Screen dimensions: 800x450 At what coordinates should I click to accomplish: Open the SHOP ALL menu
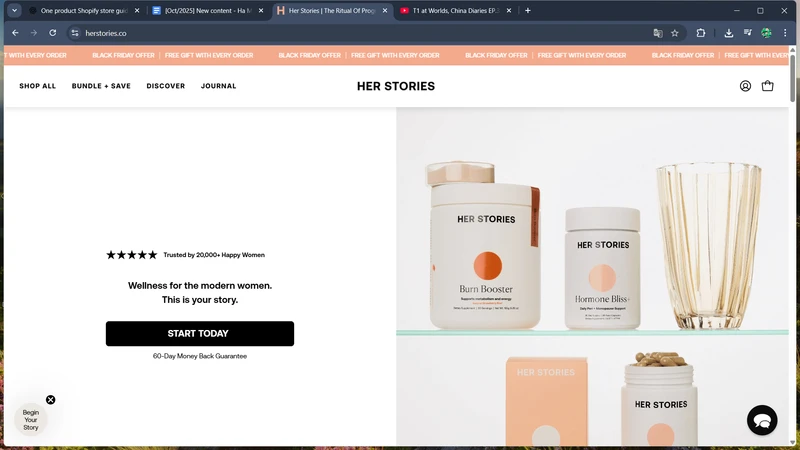coord(38,86)
